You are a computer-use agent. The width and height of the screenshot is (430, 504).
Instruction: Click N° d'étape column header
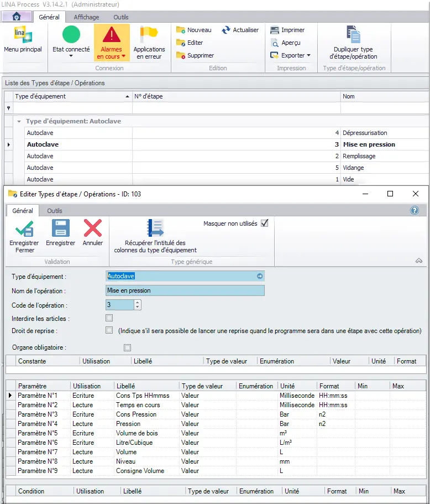[237, 96]
